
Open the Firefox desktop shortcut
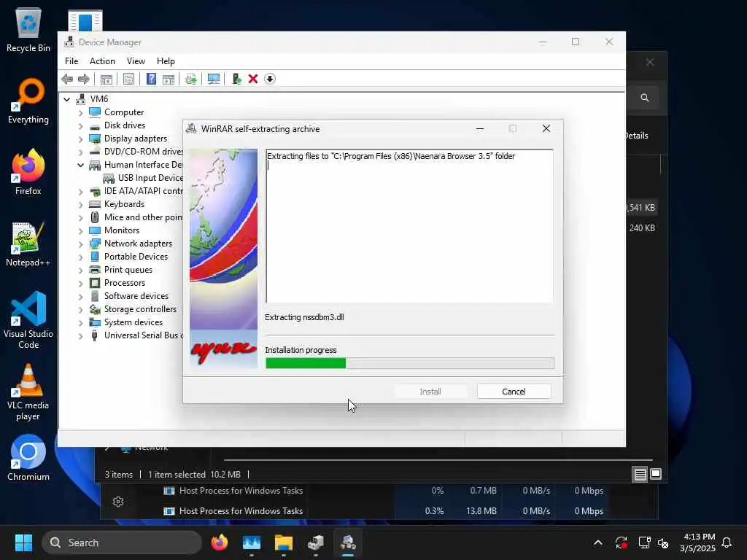28,172
